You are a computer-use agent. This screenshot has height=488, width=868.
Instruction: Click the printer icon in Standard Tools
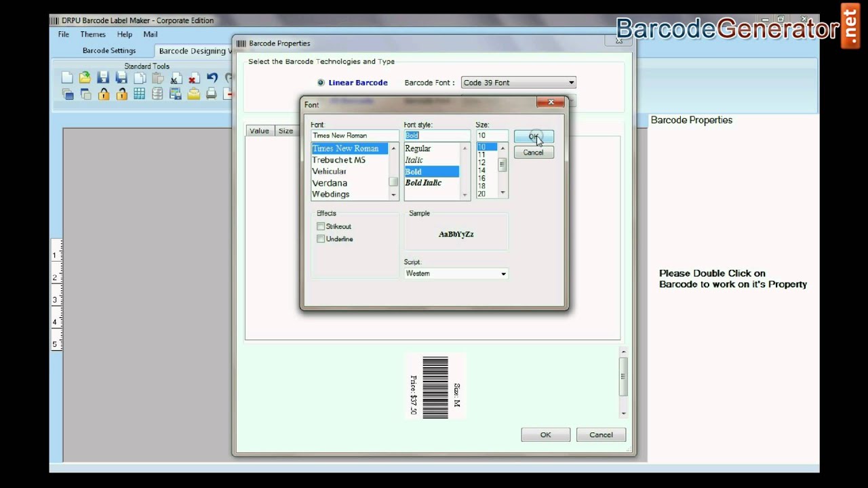212,94
